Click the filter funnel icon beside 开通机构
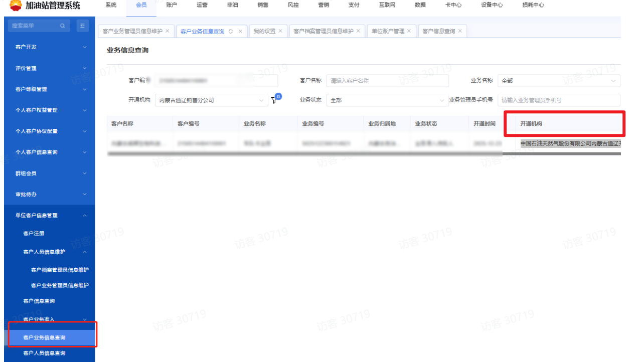The width and height of the screenshot is (644, 362). click(x=274, y=100)
